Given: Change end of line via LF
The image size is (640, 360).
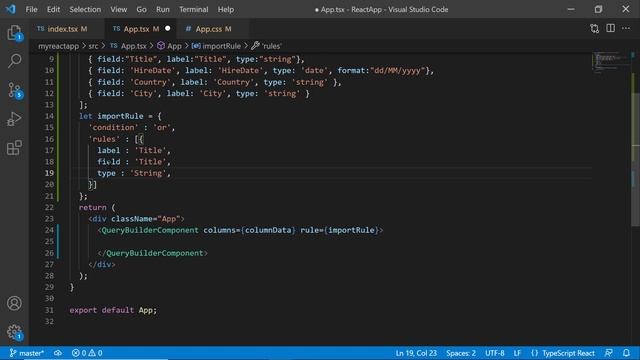Looking at the screenshot, I should tap(517, 353).
